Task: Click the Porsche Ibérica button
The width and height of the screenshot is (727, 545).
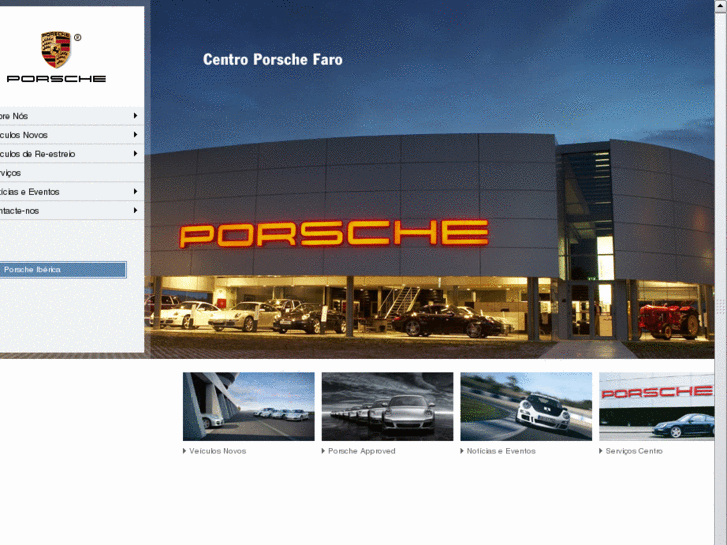Action: pos(63,270)
